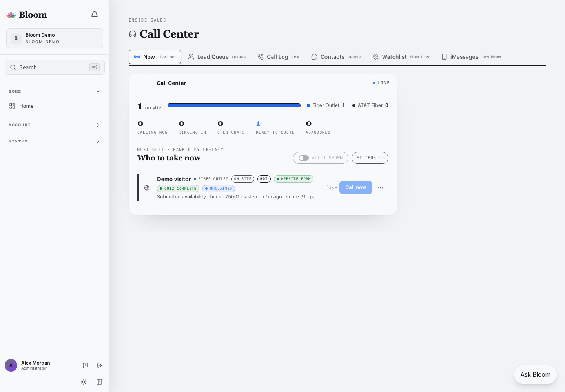This screenshot has height=392, width=565.
Task: Open the Call Log tab
Action: pyautogui.click(x=278, y=57)
